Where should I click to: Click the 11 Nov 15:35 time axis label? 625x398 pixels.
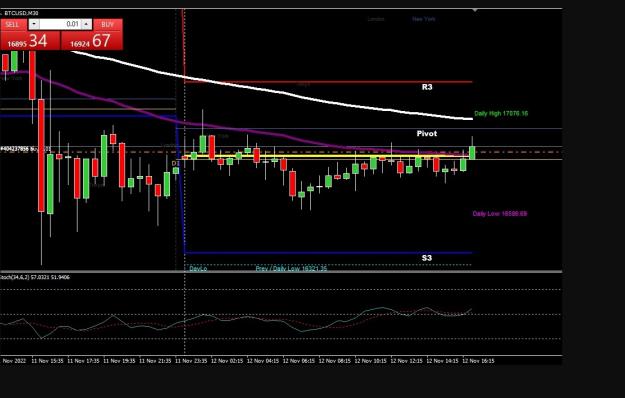pos(47,361)
